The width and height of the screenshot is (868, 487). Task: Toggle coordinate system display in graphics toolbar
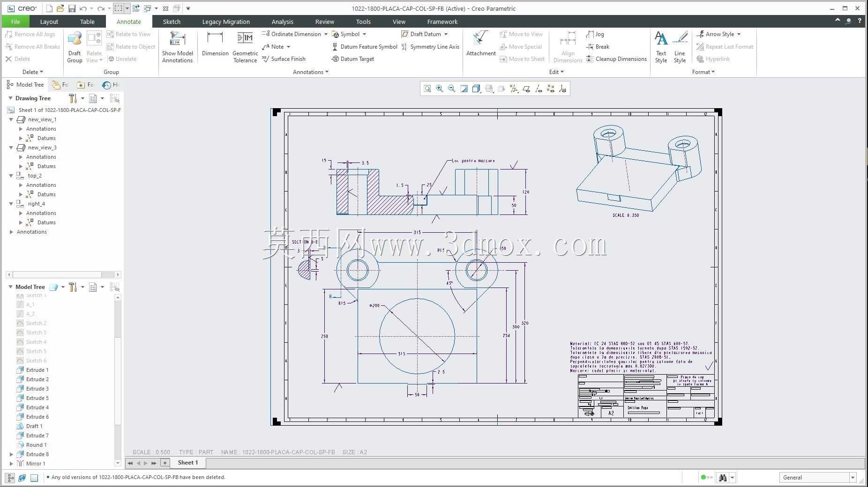point(563,89)
